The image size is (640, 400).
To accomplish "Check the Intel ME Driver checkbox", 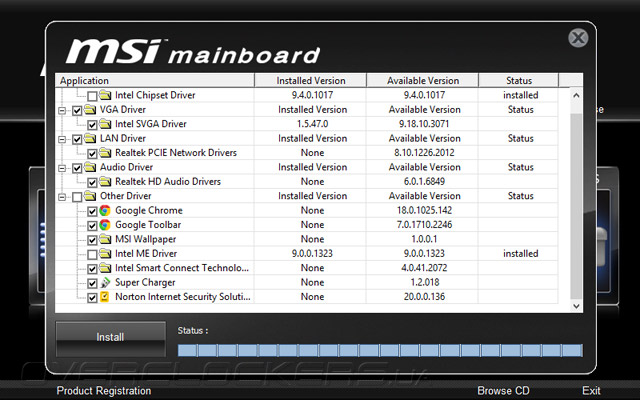I will click(92, 254).
